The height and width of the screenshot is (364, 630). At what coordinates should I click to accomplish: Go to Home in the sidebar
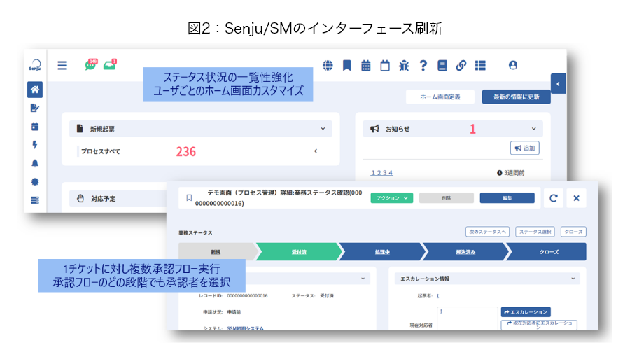(x=35, y=90)
